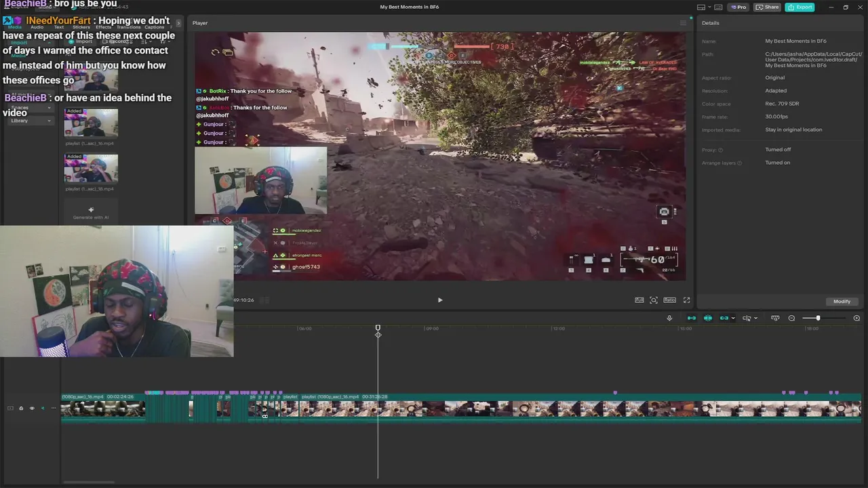Expand the layout dropdown arrow in title bar
Image resolution: width=868 pixels, height=488 pixels.
pos(709,7)
